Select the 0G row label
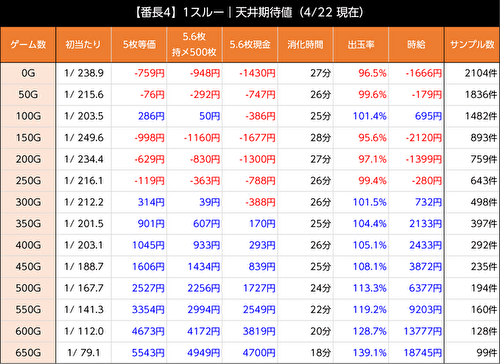The width and height of the screenshot is (500, 364). [x=28, y=73]
